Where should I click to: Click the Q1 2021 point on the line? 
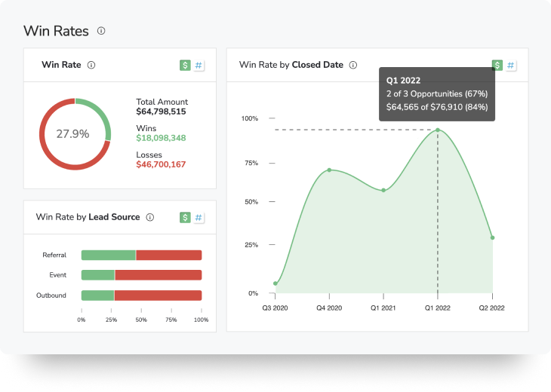383,190
